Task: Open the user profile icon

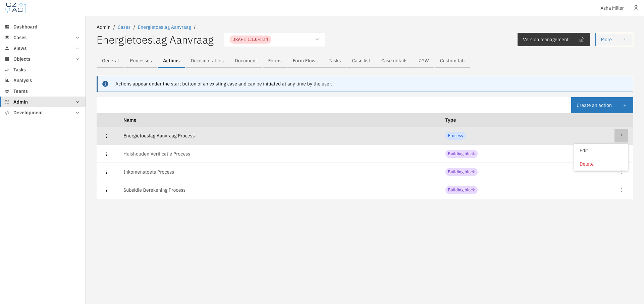Action: [636, 8]
